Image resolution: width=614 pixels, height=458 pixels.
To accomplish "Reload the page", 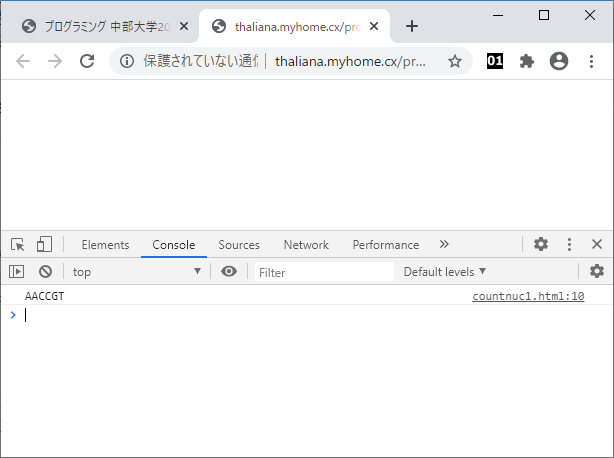I will click(x=87, y=61).
